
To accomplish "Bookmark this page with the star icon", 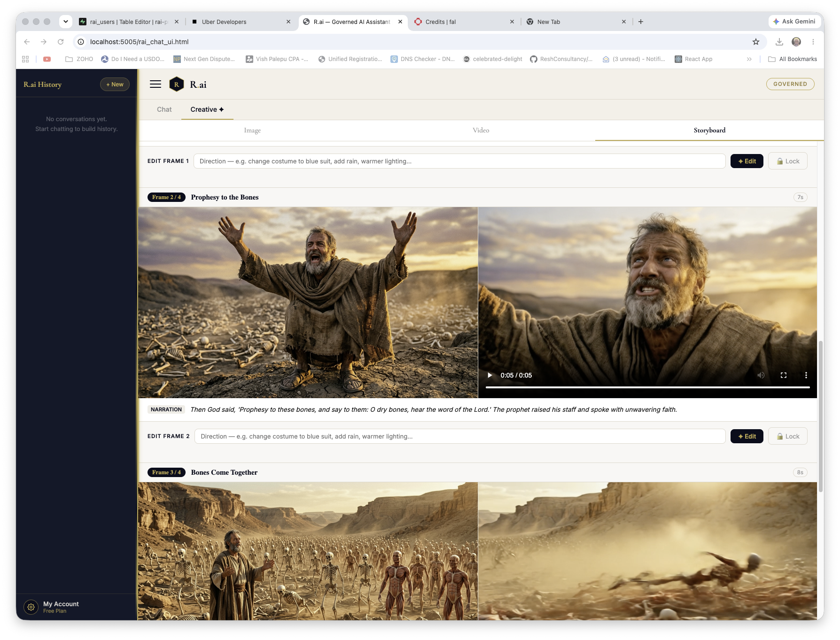I will pyautogui.click(x=756, y=42).
